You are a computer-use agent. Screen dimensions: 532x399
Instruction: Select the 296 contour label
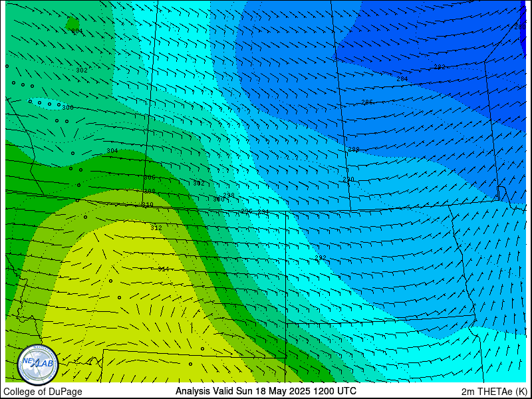click(247, 211)
